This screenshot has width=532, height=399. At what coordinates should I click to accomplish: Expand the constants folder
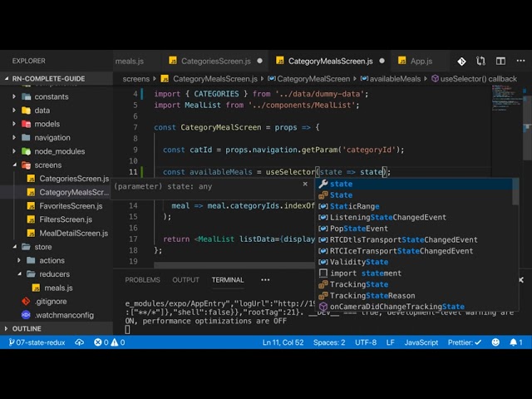(x=51, y=96)
